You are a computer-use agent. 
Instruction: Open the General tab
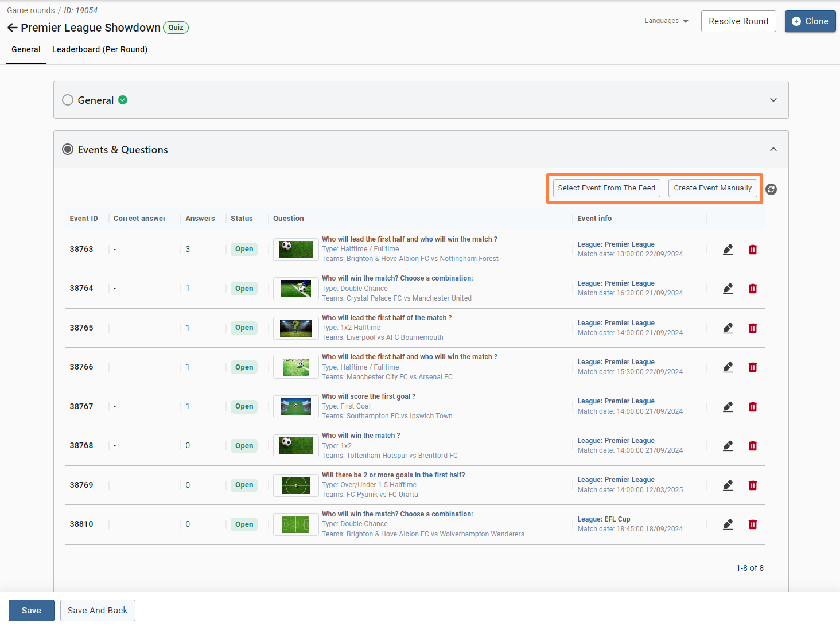(x=26, y=49)
